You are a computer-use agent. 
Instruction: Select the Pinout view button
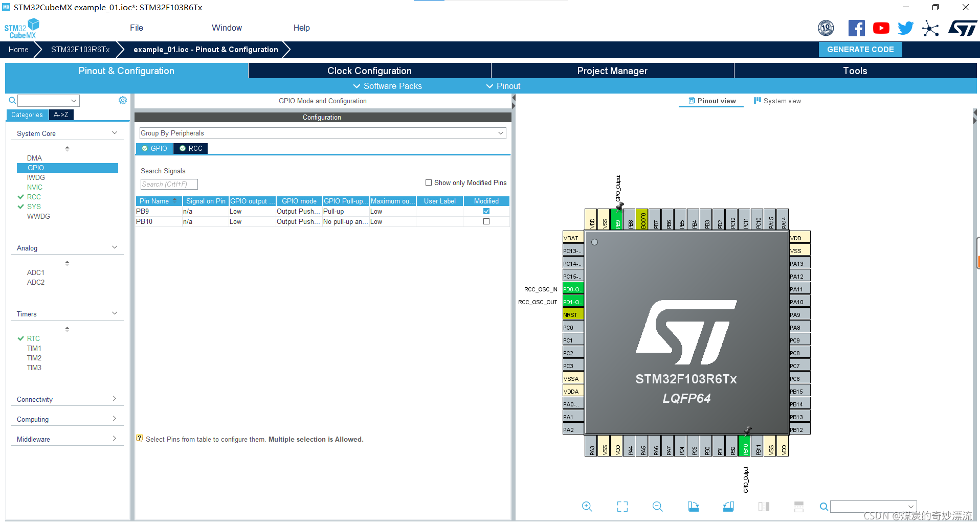pos(711,101)
